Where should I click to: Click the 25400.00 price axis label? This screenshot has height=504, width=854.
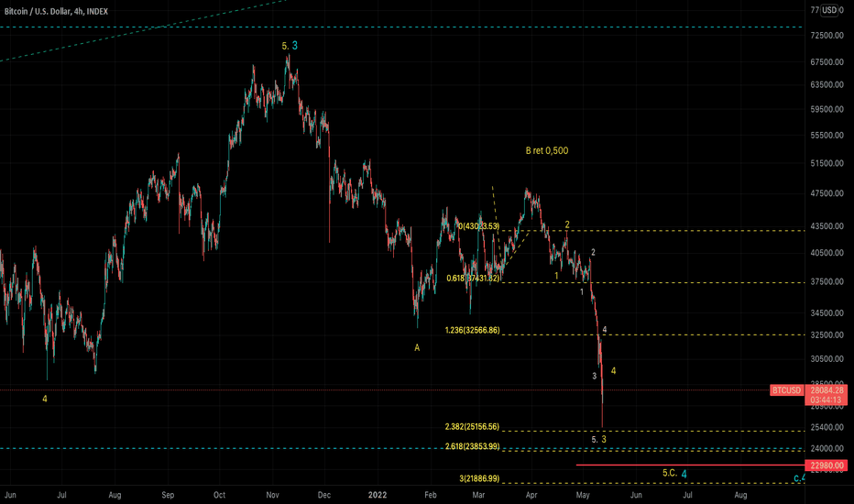coord(827,427)
